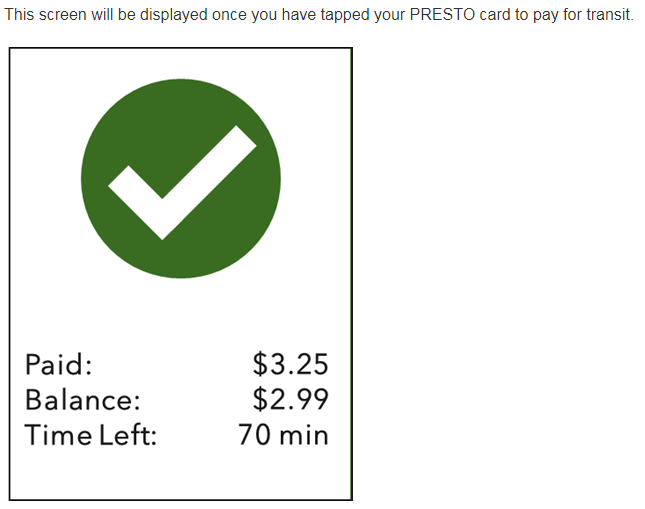The height and width of the screenshot is (509, 645).
Task: Click the word 'displayed' in the caption
Action: coord(165,17)
